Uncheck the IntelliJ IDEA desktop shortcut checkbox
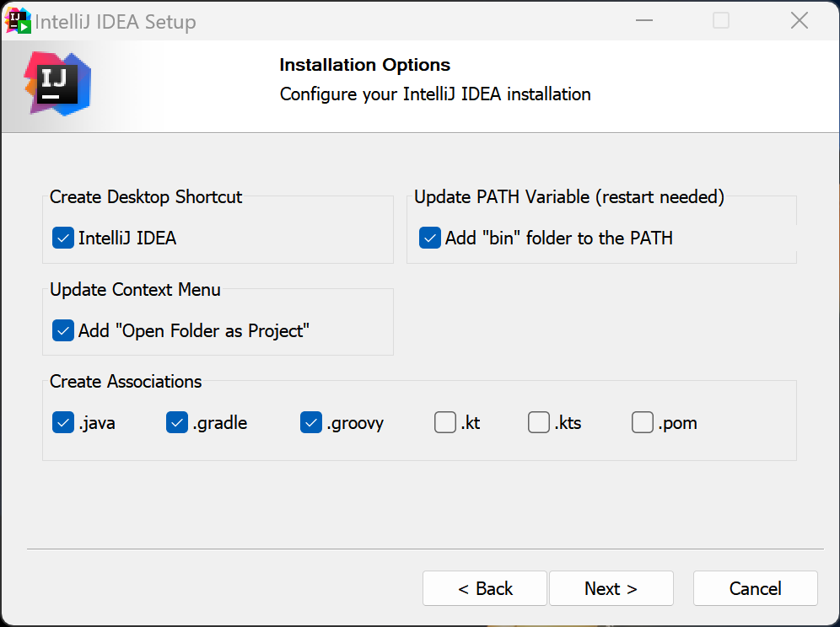Screen dimensions: 840x627 63,238
